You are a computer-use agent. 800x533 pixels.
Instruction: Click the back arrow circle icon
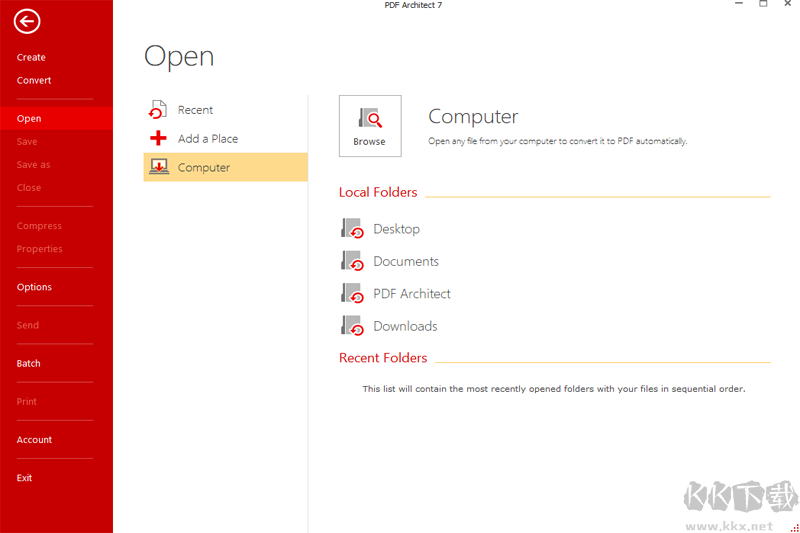(x=27, y=21)
